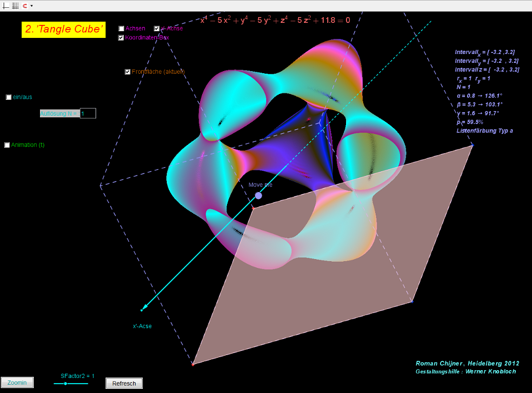The width and height of the screenshot is (532, 393).
Task: Select the Tangle Cube equation text
Action: click(x=275, y=21)
